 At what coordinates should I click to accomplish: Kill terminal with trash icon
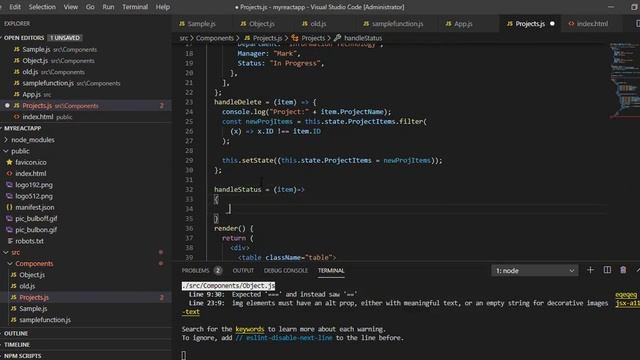[x=623, y=270]
